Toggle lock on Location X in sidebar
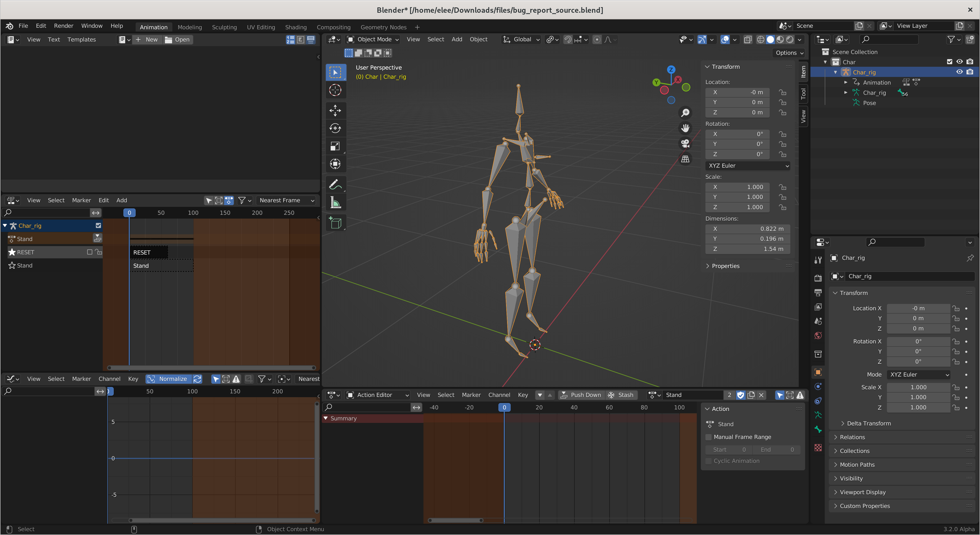Image resolution: width=980 pixels, height=535 pixels. click(782, 92)
